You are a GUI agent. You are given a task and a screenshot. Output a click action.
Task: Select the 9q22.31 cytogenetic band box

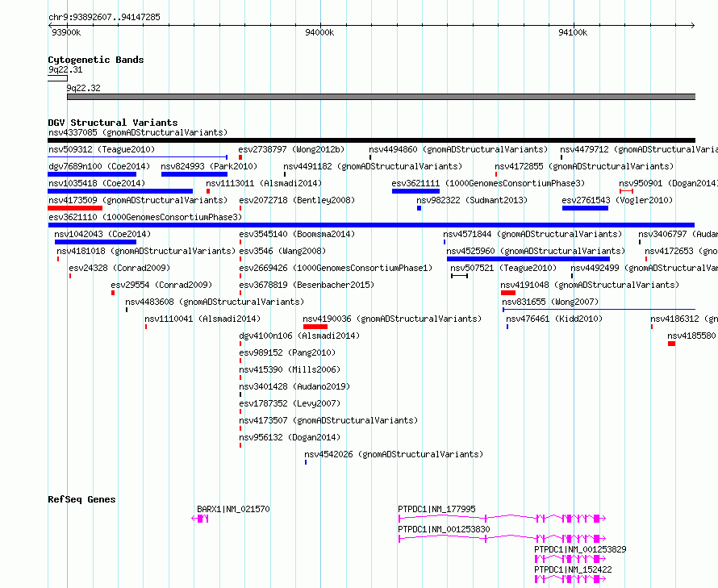[x=58, y=79]
